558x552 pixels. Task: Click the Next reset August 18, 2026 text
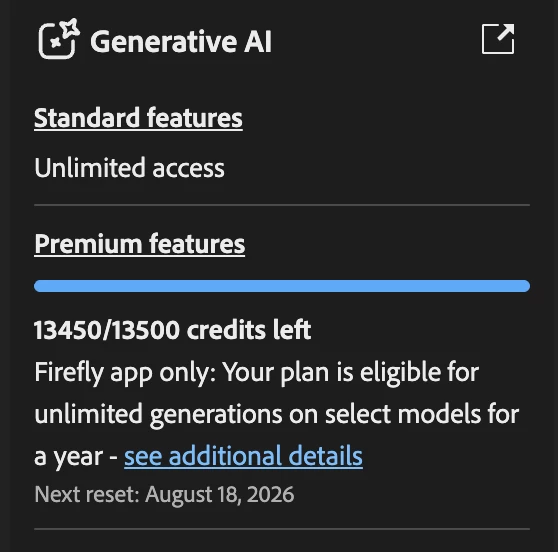tap(164, 494)
